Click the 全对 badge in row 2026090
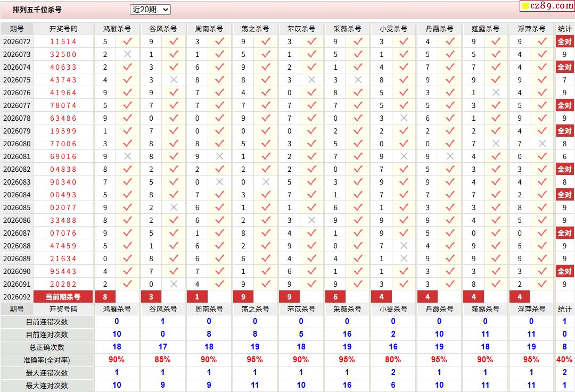575x392 pixels. [x=564, y=271]
